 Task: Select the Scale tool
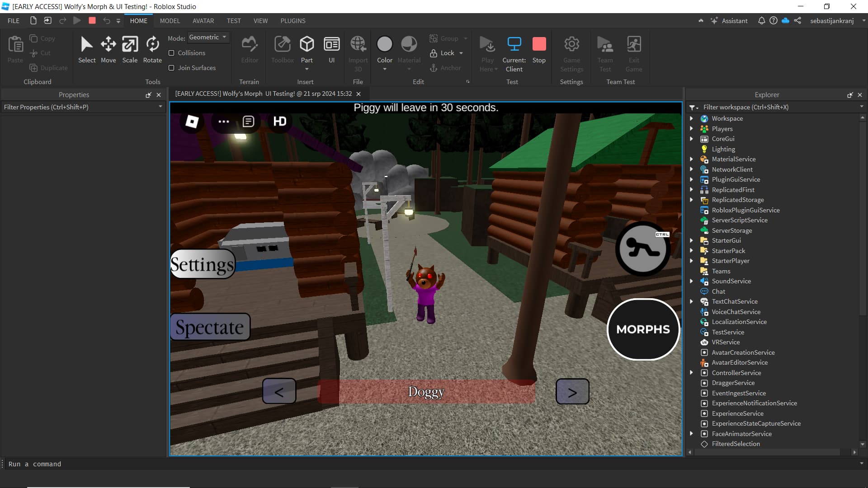coord(130,50)
